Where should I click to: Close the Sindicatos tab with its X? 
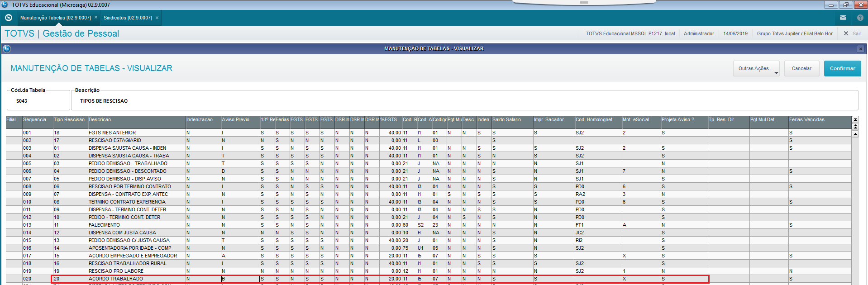pos(157,18)
